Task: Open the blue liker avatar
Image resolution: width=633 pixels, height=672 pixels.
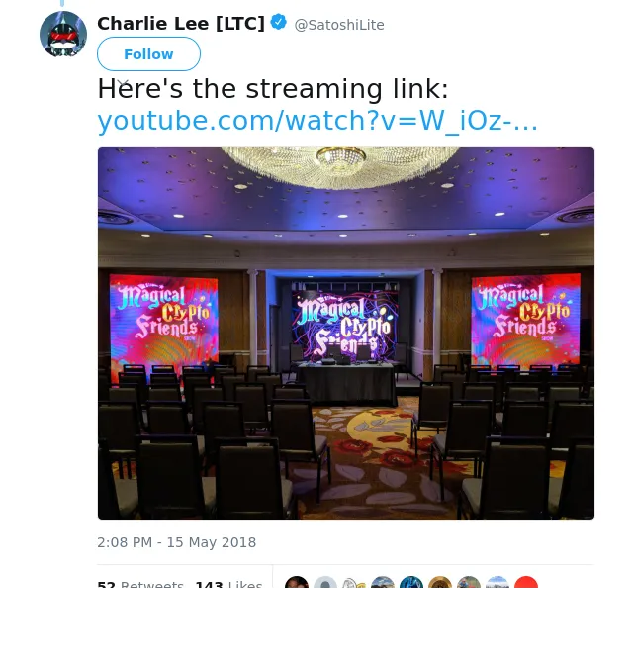Action: click(x=411, y=582)
